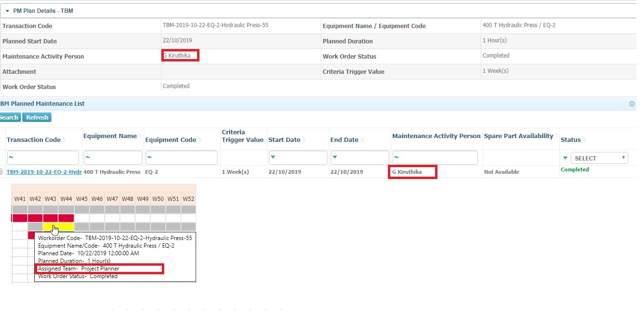Focus the Start Date filter text box

(x=297, y=158)
